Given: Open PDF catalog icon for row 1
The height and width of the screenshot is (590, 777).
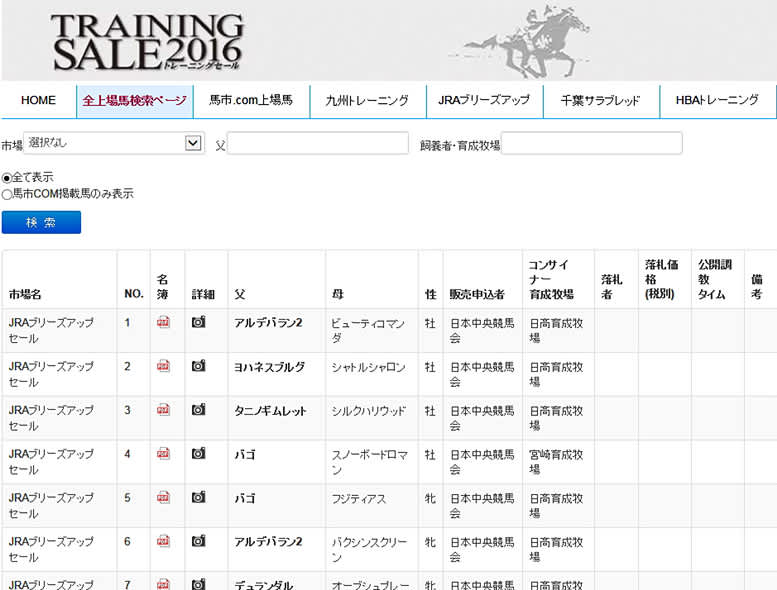Looking at the screenshot, I should (163, 322).
